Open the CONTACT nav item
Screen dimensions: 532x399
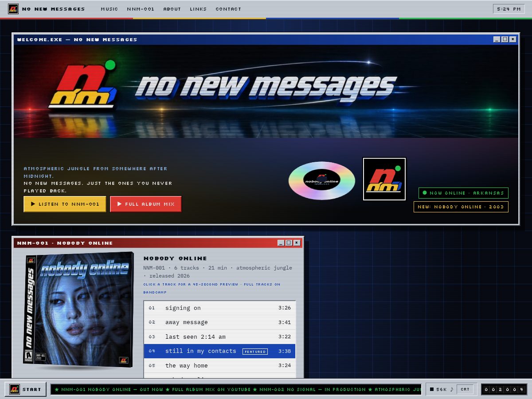[228, 9]
